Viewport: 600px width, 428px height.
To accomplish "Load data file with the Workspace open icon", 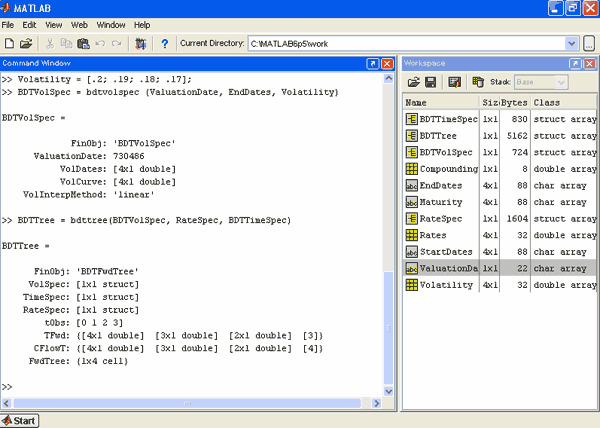I will coord(414,82).
